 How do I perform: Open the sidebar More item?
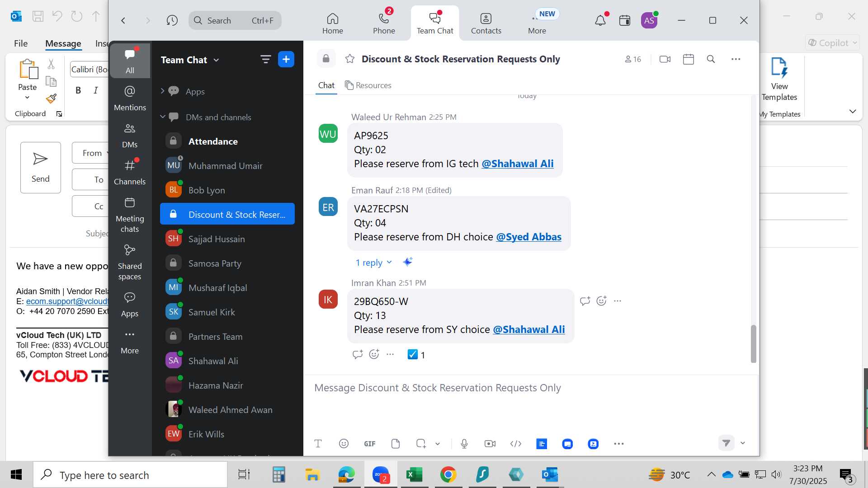coord(130,342)
